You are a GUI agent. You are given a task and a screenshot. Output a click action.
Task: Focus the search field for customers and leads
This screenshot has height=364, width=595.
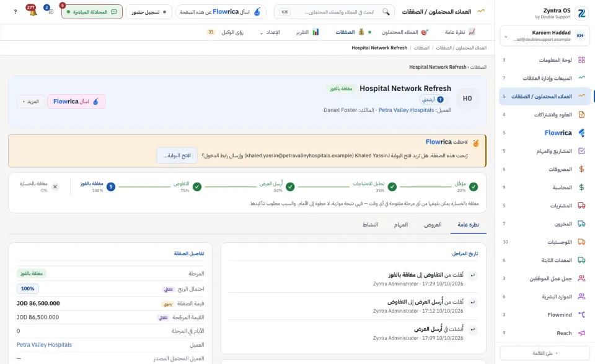[334, 12]
